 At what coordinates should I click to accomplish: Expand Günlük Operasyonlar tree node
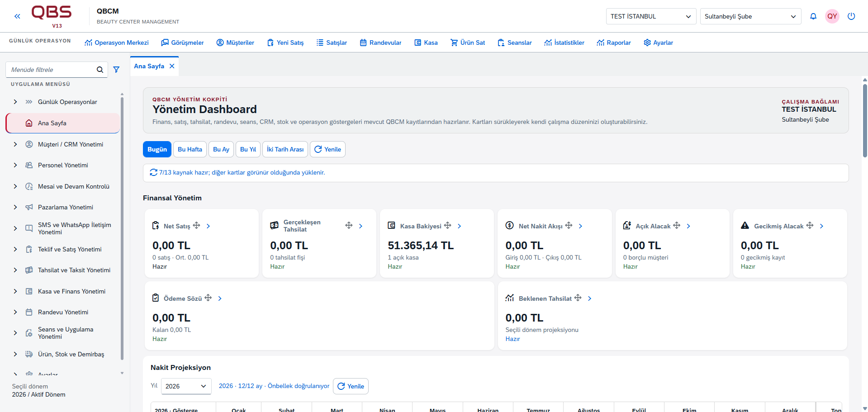(x=15, y=102)
